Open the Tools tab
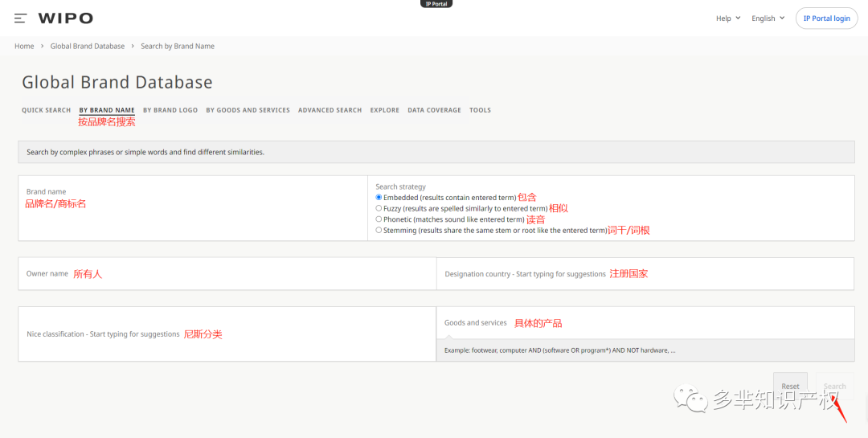The height and width of the screenshot is (438, 868). coord(480,110)
